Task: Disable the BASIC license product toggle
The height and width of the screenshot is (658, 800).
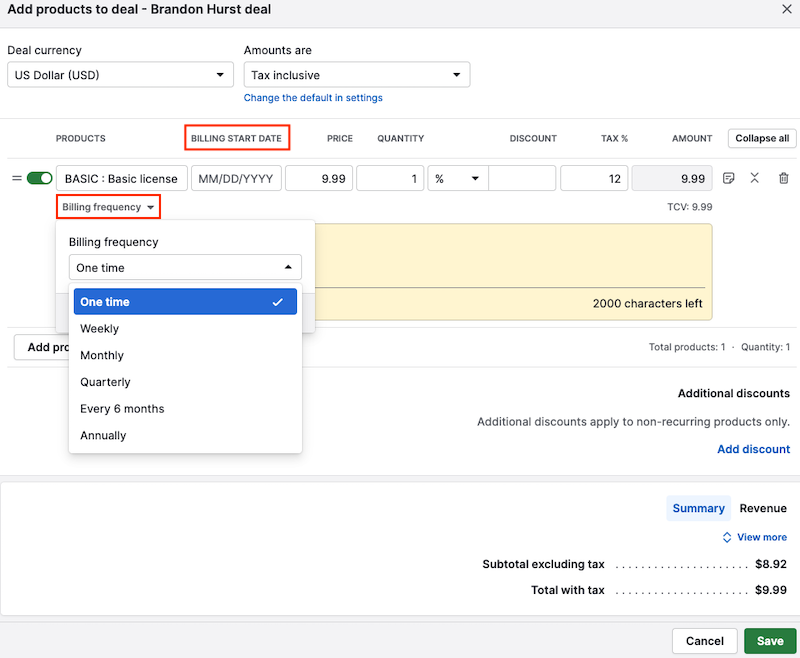Action: (x=38, y=177)
